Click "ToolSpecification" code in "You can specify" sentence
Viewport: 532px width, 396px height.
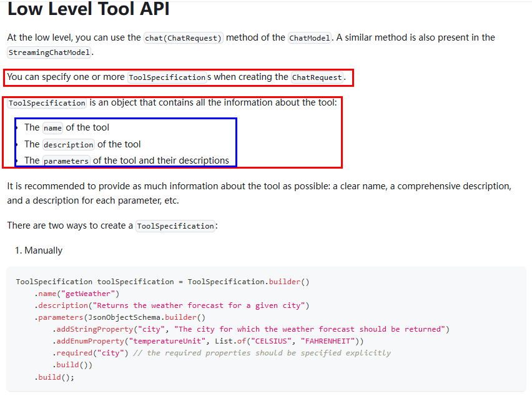167,77
